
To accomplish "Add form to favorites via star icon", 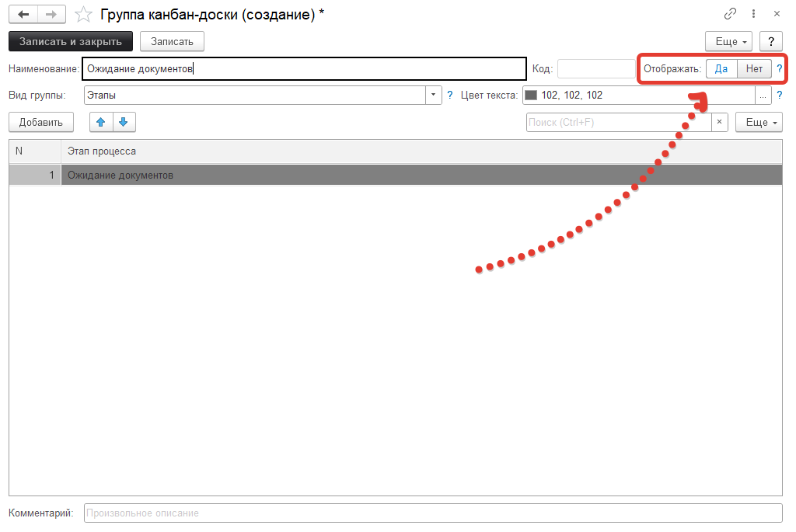I will (82, 13).
